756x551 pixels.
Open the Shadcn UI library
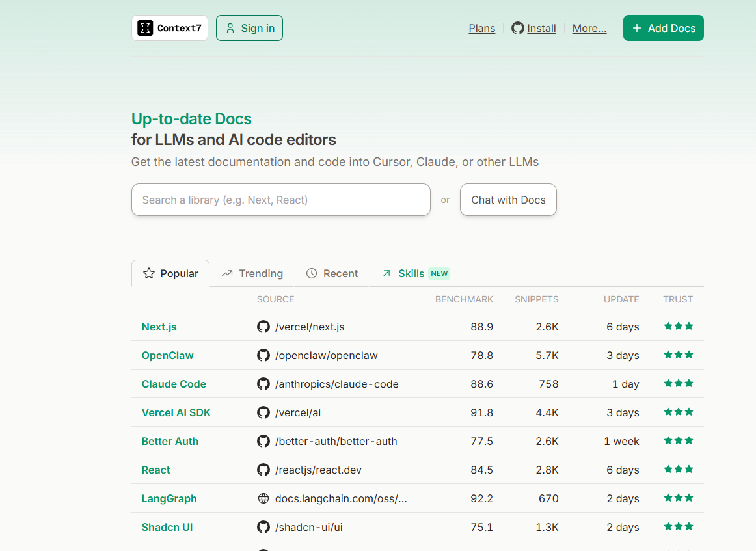pyautogui.click(x=167, y=527)
